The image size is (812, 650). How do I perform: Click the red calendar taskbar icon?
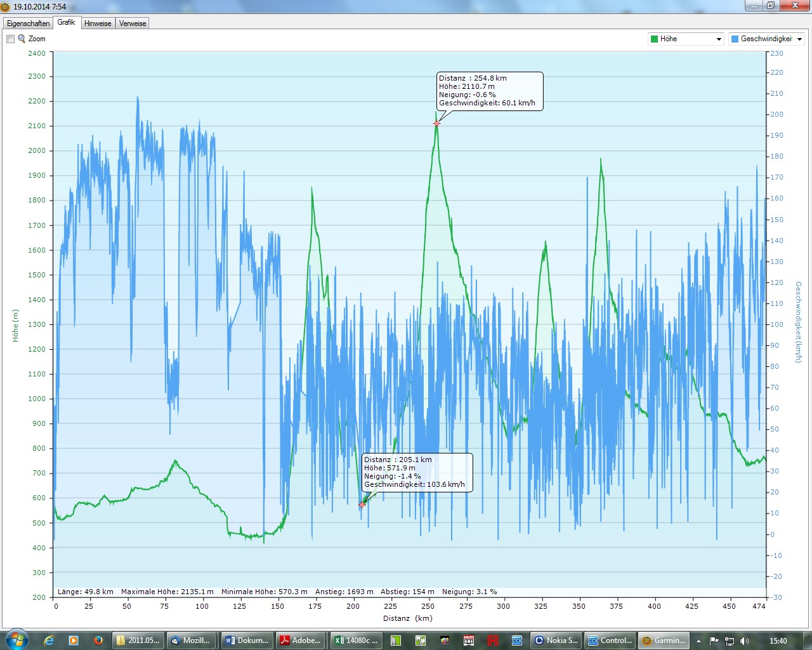[469, 640]
